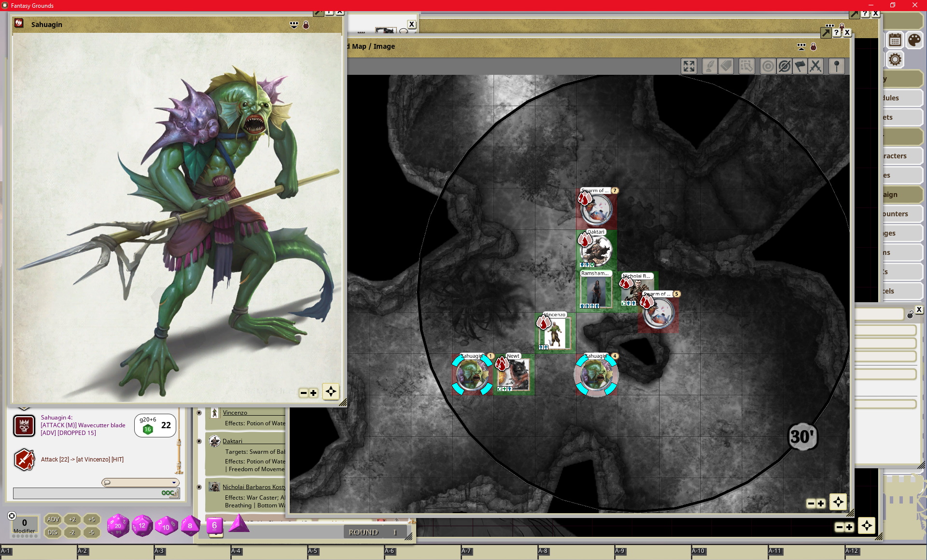Click the clear targets crossed-circle icon
Viewport: 927px width, 560px height.
[x=784, y=66]
